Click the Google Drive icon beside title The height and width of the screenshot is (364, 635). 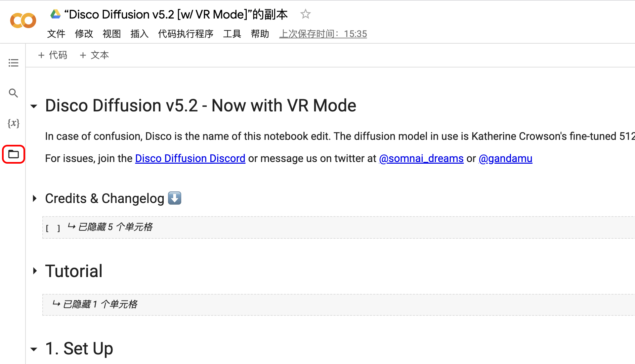[x=55, y=14]
